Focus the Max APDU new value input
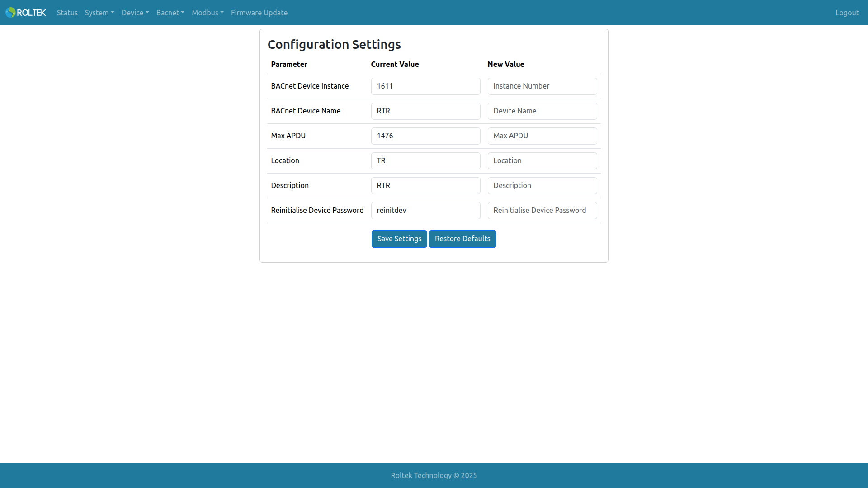The image size is (868, 488). pyautogui.click(x=542, y=136)
